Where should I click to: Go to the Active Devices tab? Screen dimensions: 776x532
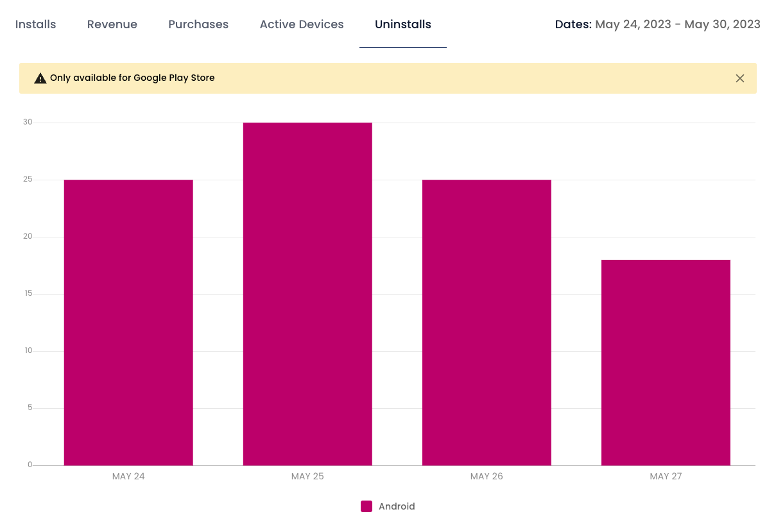(302, 24)
